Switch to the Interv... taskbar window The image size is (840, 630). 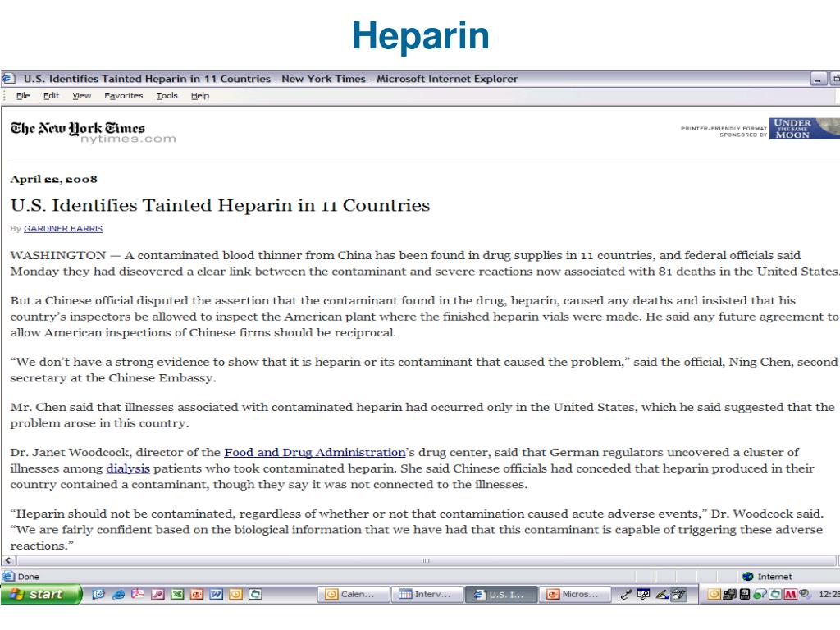(x=427, y=594)
